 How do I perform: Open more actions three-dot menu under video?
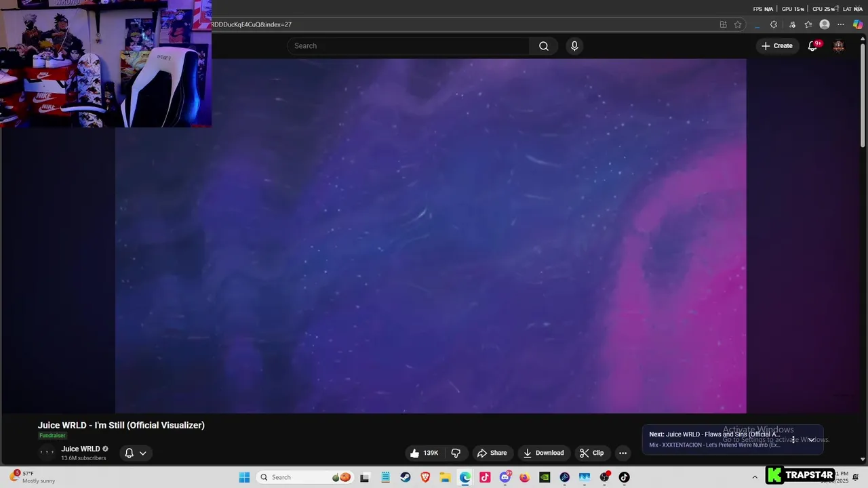click(x=623, y=453)
